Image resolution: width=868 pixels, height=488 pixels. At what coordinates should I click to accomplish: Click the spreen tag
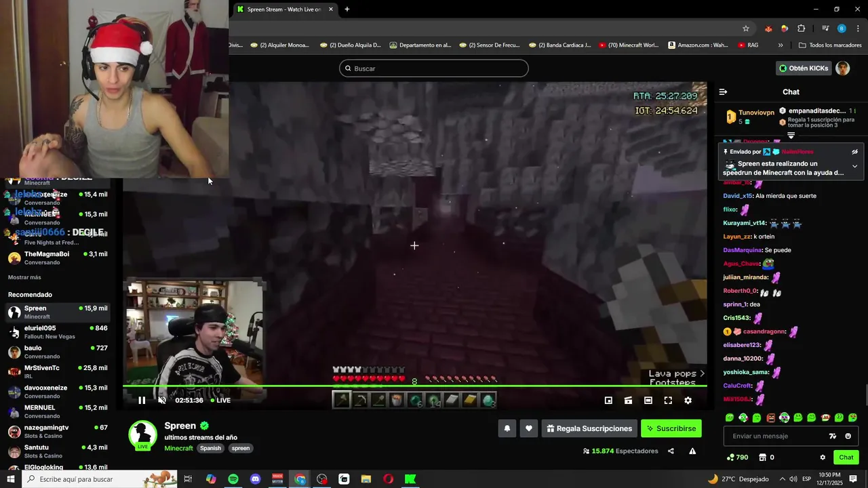point(241,448)
